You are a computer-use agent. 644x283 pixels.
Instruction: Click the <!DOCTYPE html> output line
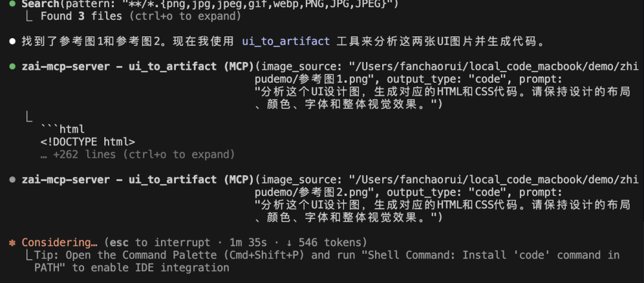click(88, 142)
